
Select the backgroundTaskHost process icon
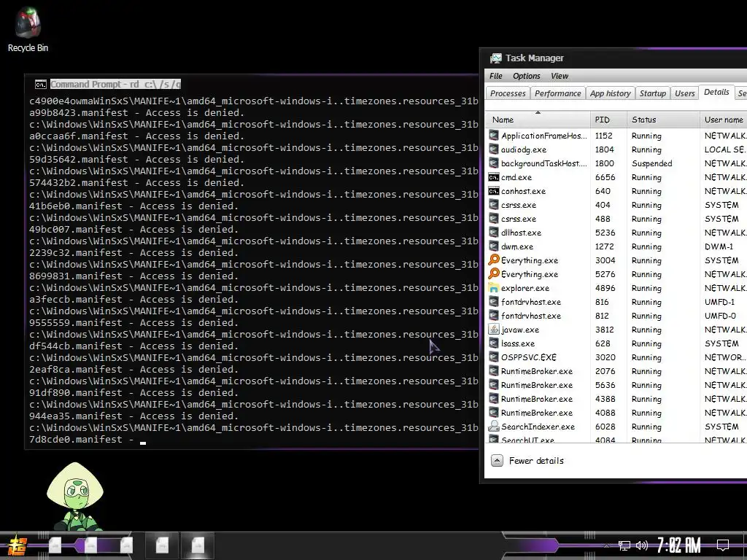pyautogui.click(x=494, y=163)
